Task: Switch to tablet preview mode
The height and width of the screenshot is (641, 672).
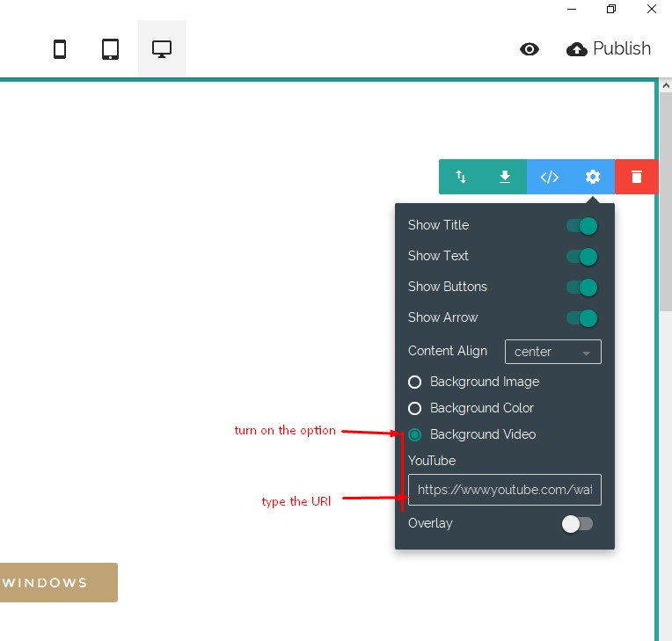Action: [110, 49]
